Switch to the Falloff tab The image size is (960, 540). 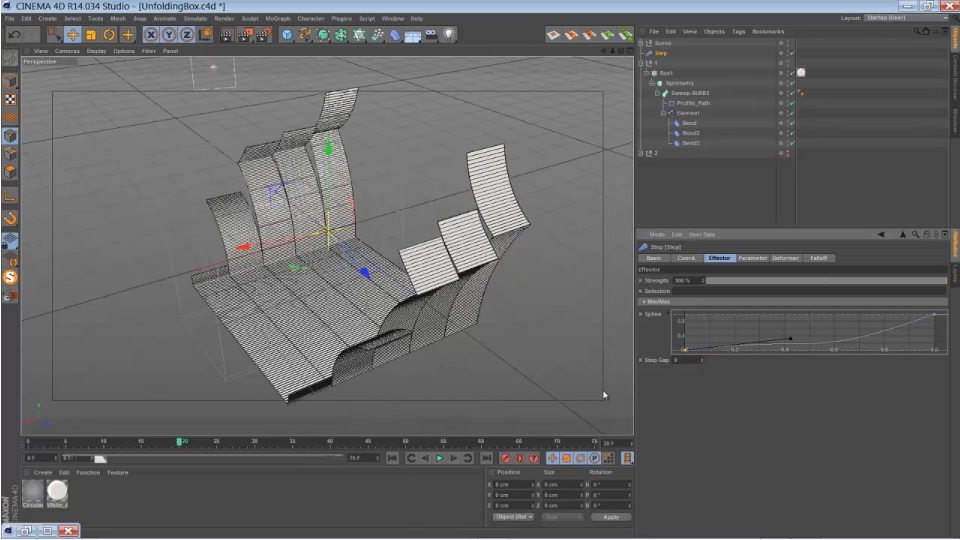coord(818,258)
